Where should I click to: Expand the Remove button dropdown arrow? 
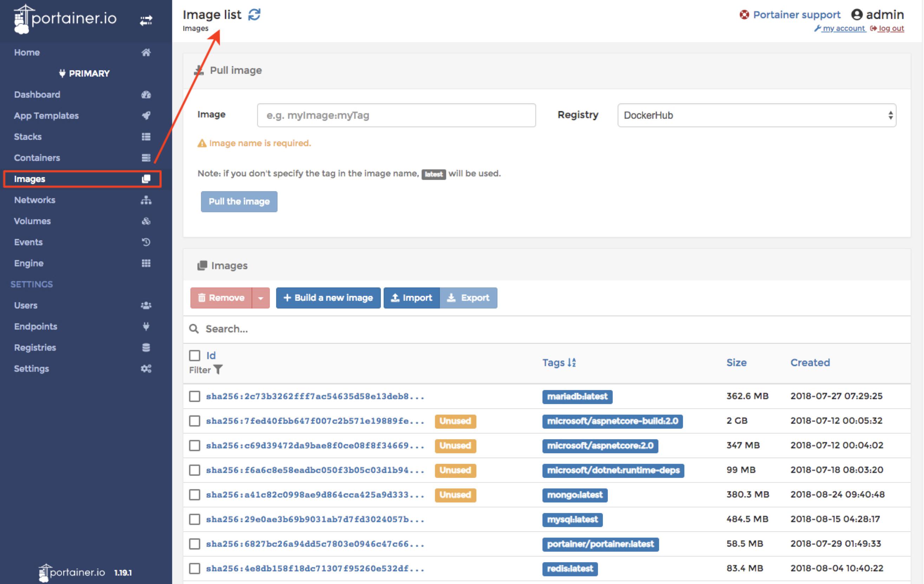click(x=262, y=297)
